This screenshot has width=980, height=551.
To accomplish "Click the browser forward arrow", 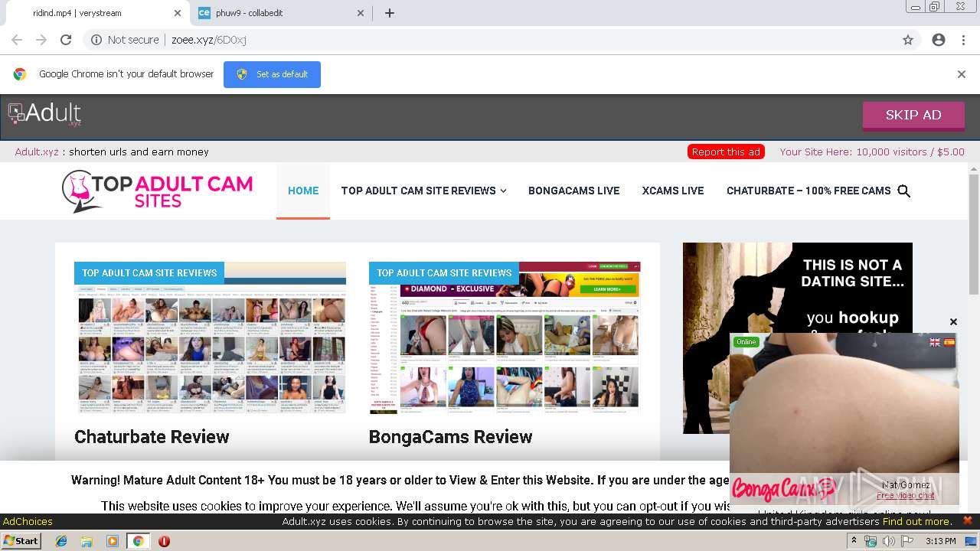I will coord(41,40).
